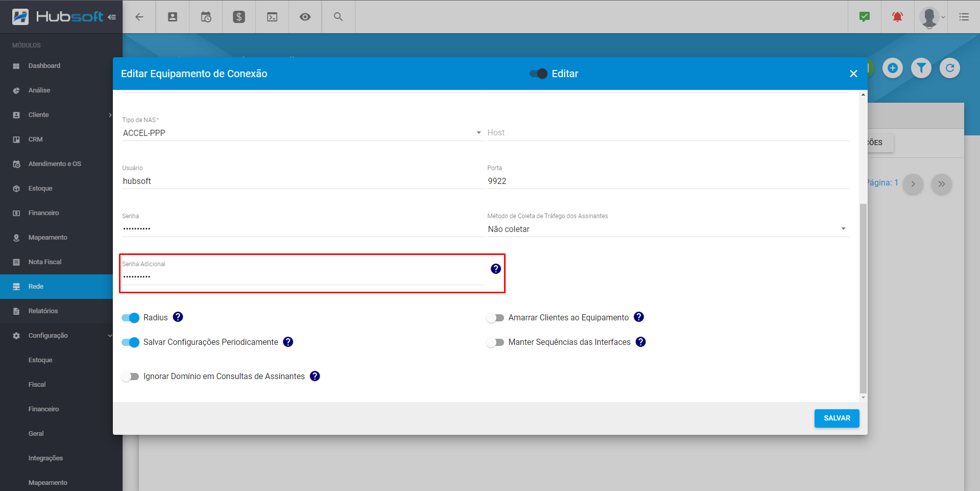
Task: Click the blue add plus circle button
Action: [893, 68]
